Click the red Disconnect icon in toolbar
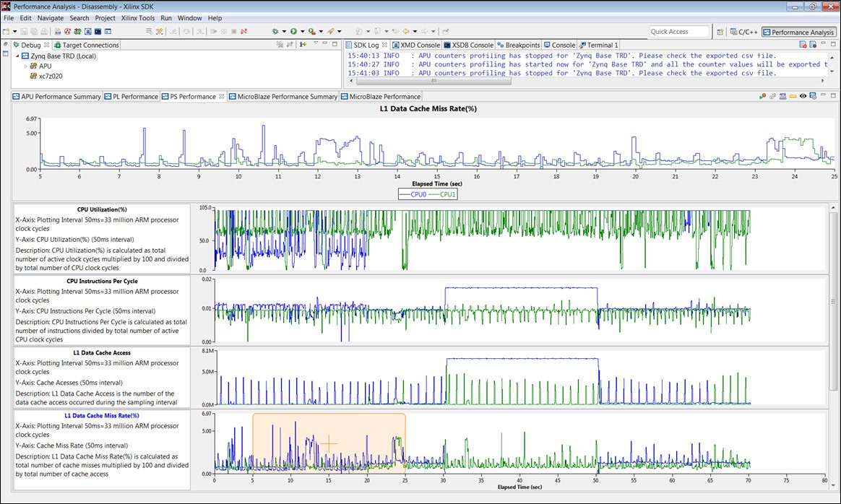The height and width of the screenshot is (504, 841). point(244,32)
